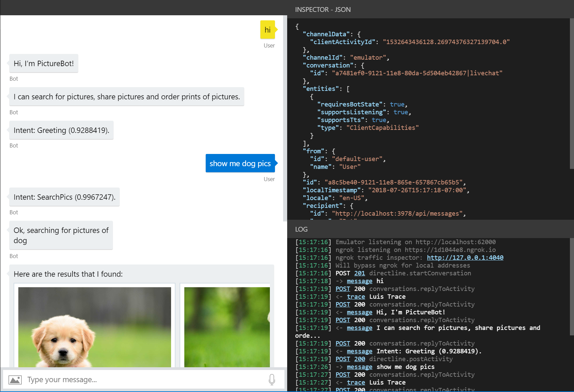Select the yellow 'hi' user message bubble
Image resolution: width=574 pixels, height=392 pixels.
[x=268, y=30]
